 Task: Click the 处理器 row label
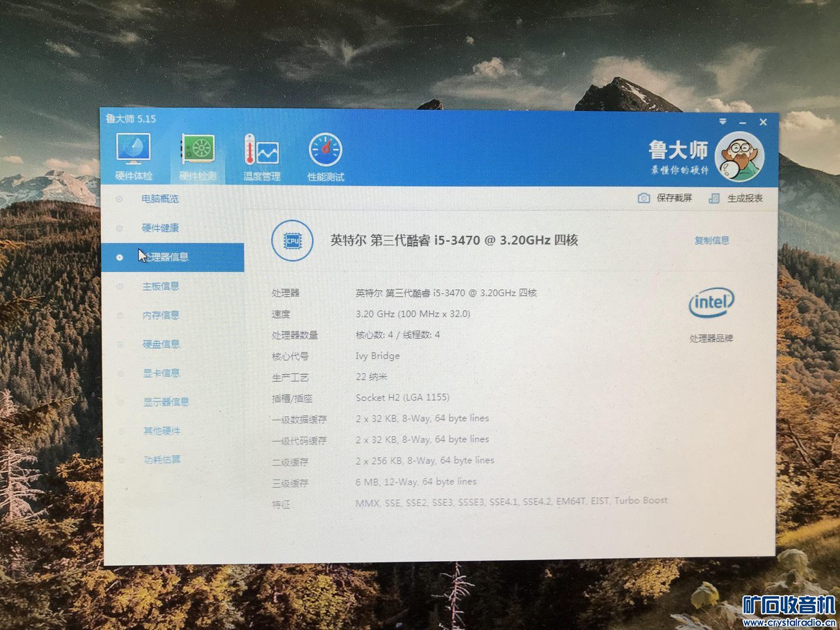tap(285, 293)
